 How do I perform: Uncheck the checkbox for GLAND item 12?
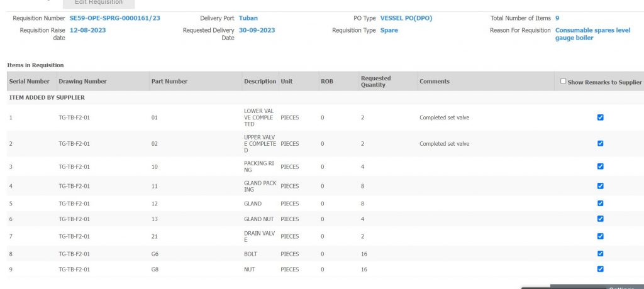(600, 204)
